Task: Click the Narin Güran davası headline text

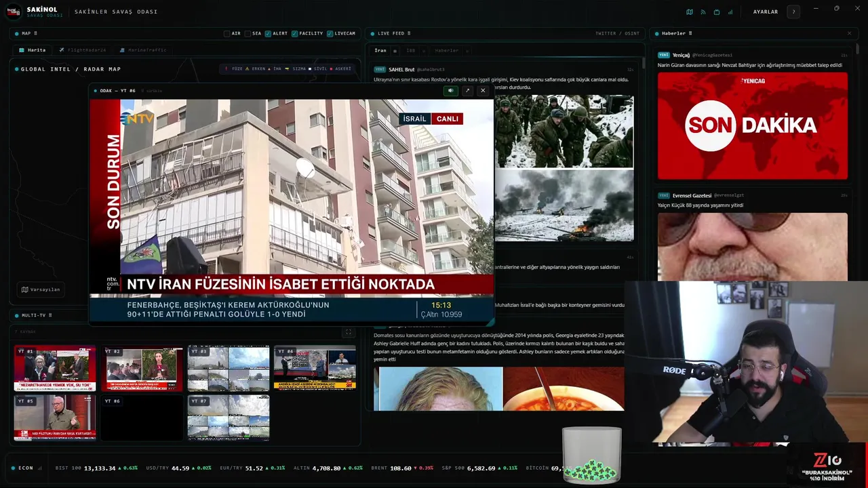Action: click(749, 65)
